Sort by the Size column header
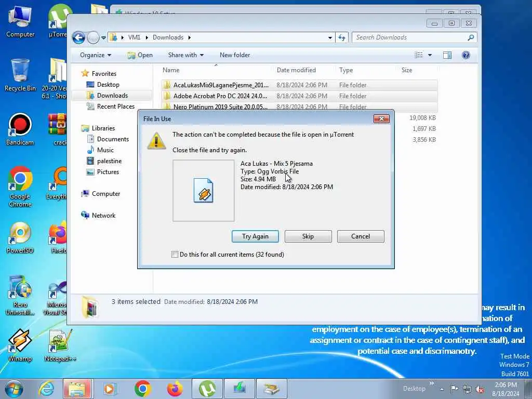Screen dimensions: 532x399 [418, 70]
